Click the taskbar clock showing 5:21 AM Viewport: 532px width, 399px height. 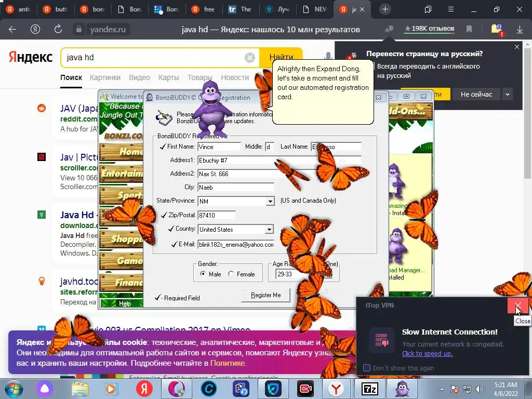[x=506, y=389]
